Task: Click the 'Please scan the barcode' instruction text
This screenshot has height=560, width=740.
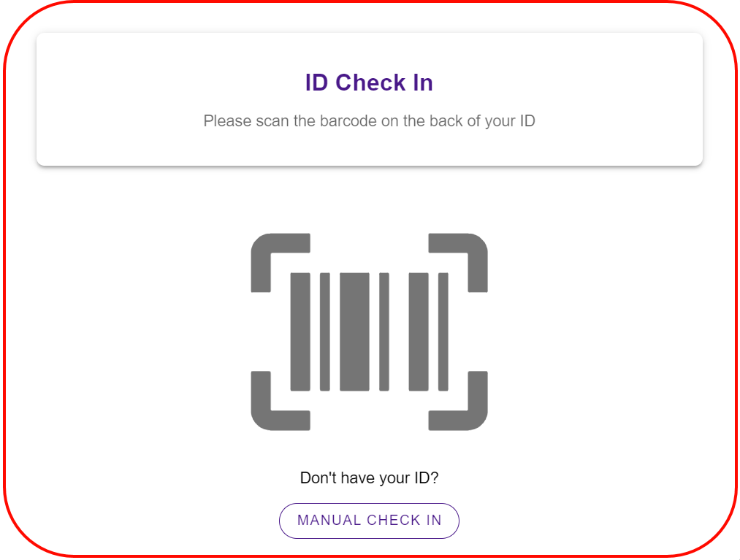Action: click(369, 120)
